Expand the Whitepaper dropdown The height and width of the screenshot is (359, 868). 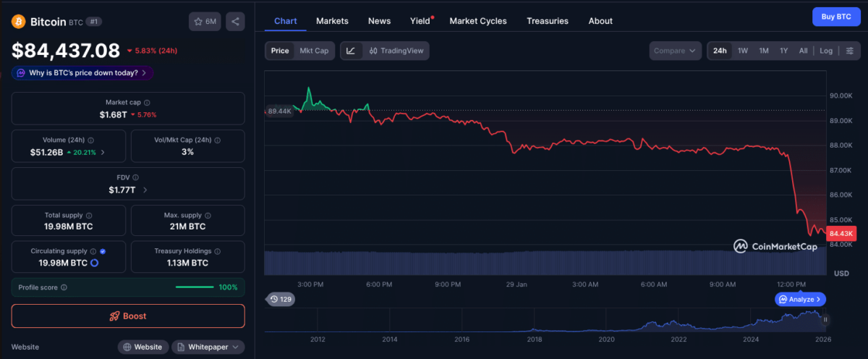[x=208, y=347]
